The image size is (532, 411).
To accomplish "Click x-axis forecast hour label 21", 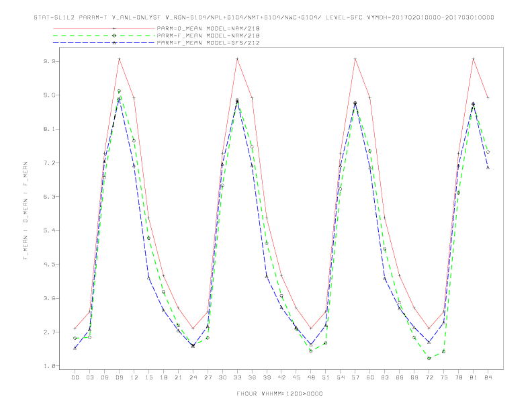I will tap(179, 377).
